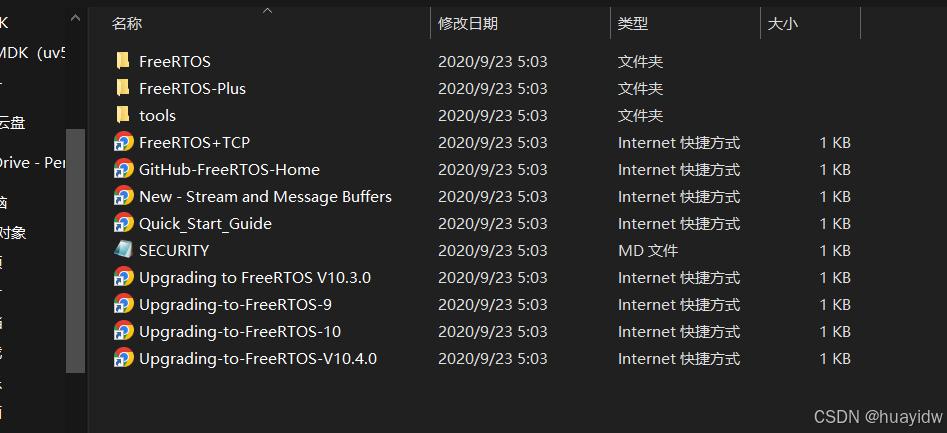Screen dimensions: 947x433
Task: Click the navigation pane scrollbar thumb
Action: coord(75,251)
